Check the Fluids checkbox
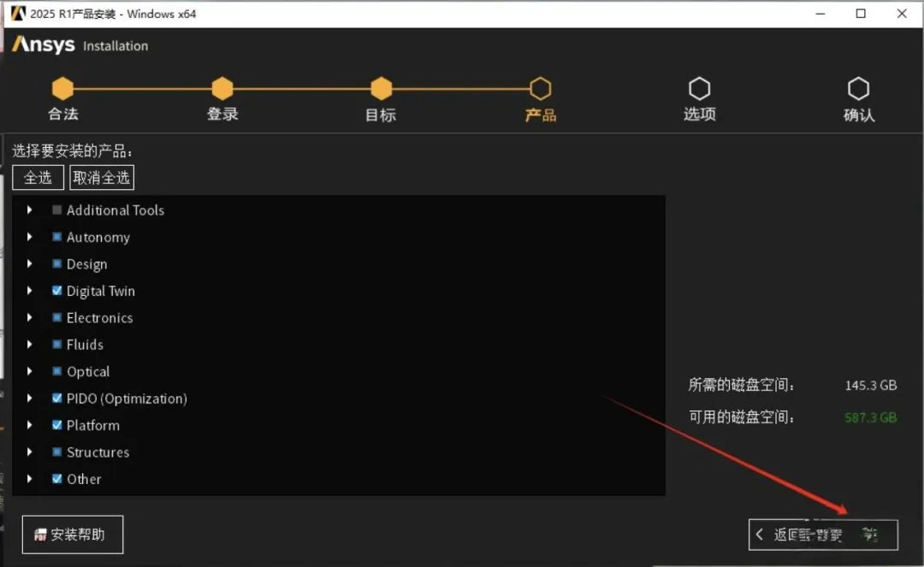Image resolution: width=924 pixels, height=567 pixels. [56, 345]
